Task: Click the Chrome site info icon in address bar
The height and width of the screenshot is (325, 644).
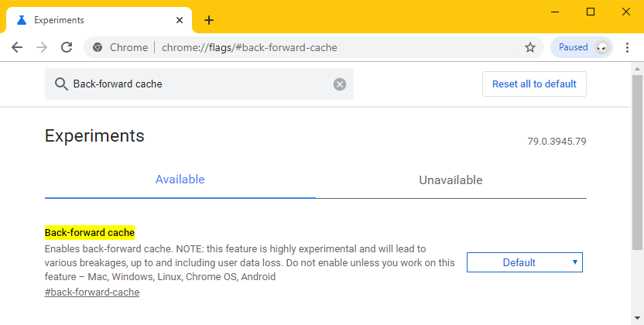Action: (x=98, y=47)
